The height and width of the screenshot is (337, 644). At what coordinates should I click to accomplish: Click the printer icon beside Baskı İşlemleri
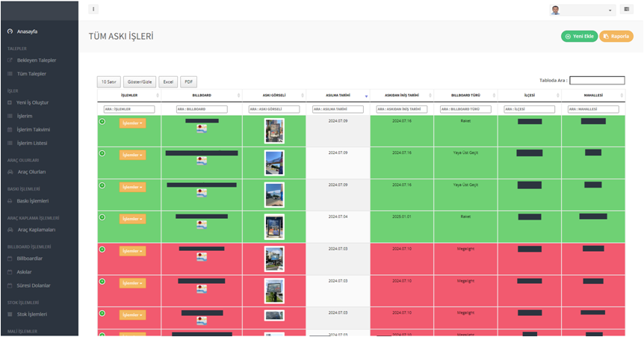(10, 201)
